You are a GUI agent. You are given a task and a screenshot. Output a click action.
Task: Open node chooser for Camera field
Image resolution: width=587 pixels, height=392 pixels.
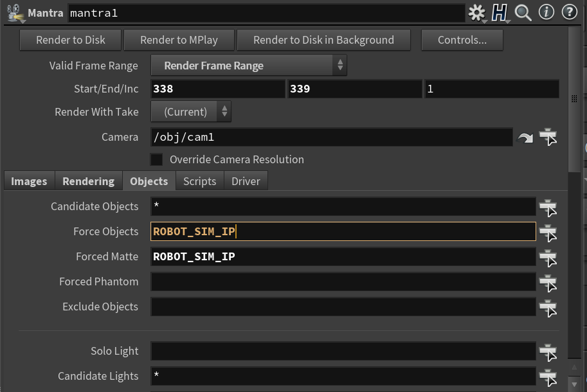[548, 137]
